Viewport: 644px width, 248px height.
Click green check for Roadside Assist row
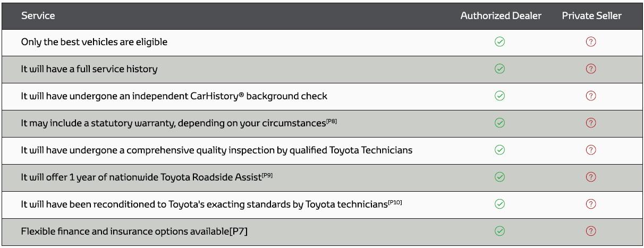tap(499, 177)
